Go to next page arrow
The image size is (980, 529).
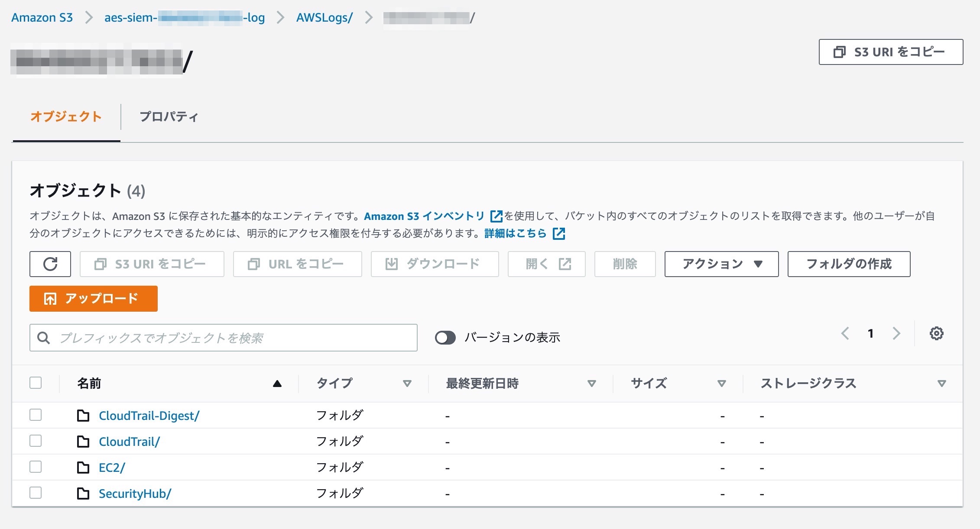(x=896, y=333)
